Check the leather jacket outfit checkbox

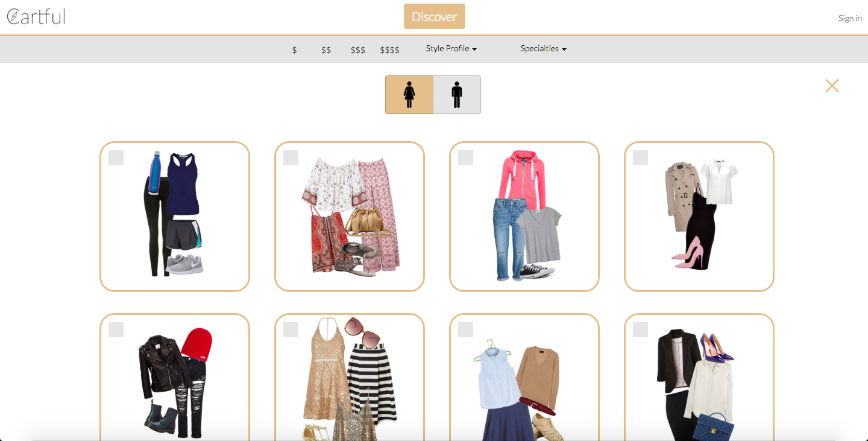pos(115,329)
